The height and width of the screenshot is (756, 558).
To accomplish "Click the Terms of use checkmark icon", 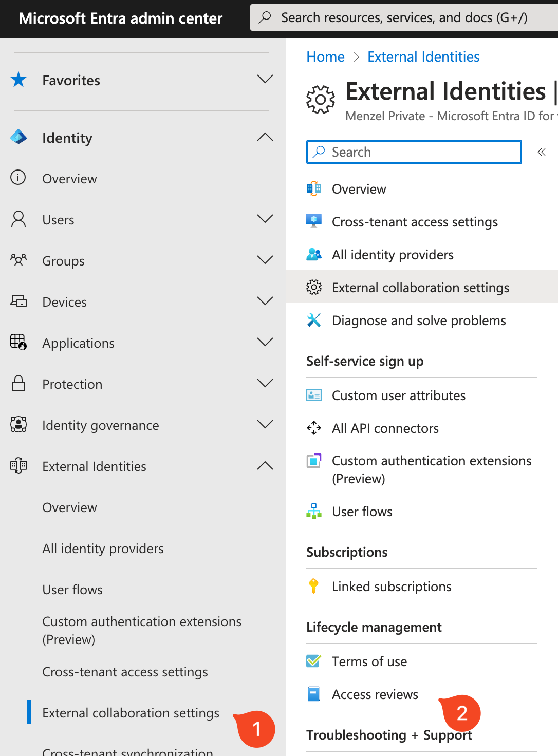I will tap(313, 661).
